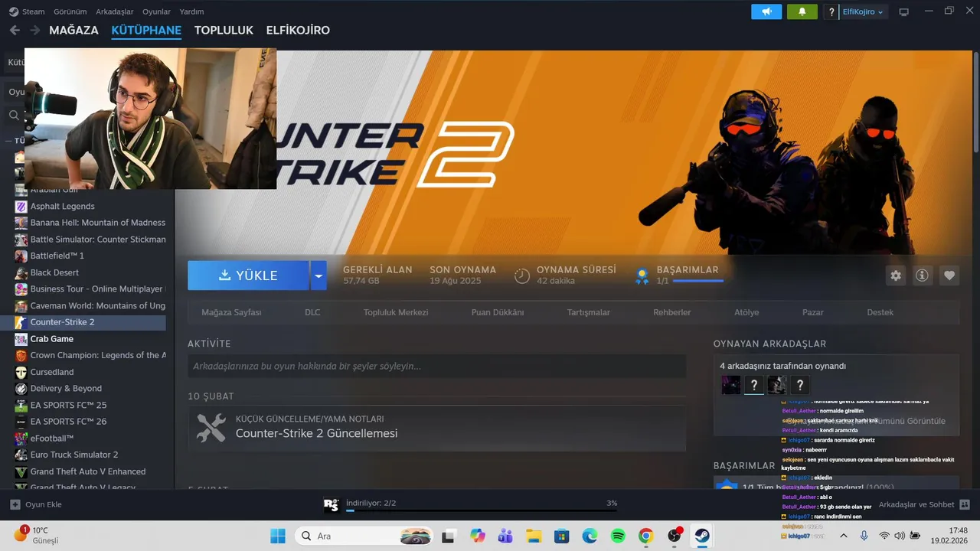Open the ELFIKOJIRO profile tab
The width and height of the screenshot is (980, 551).
[x=298, y=30]
